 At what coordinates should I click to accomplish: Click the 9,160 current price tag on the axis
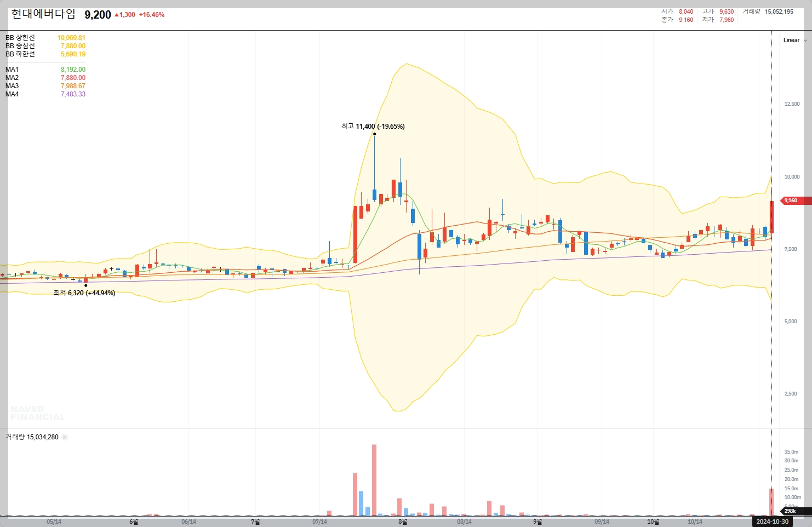point(794,201)
